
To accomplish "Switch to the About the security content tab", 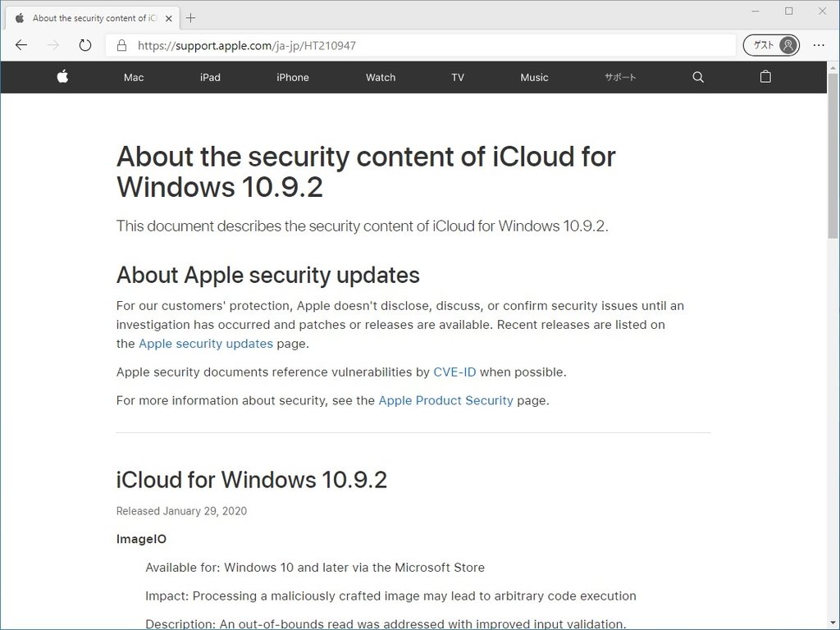I will pyautogui.click(x=90, y=16).
